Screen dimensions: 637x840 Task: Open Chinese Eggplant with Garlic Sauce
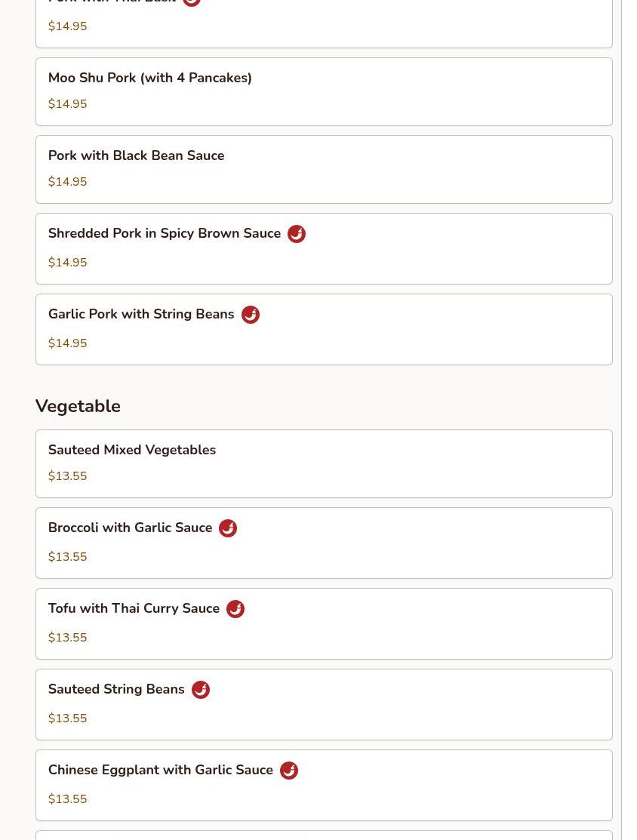click(x=160, y=771)
